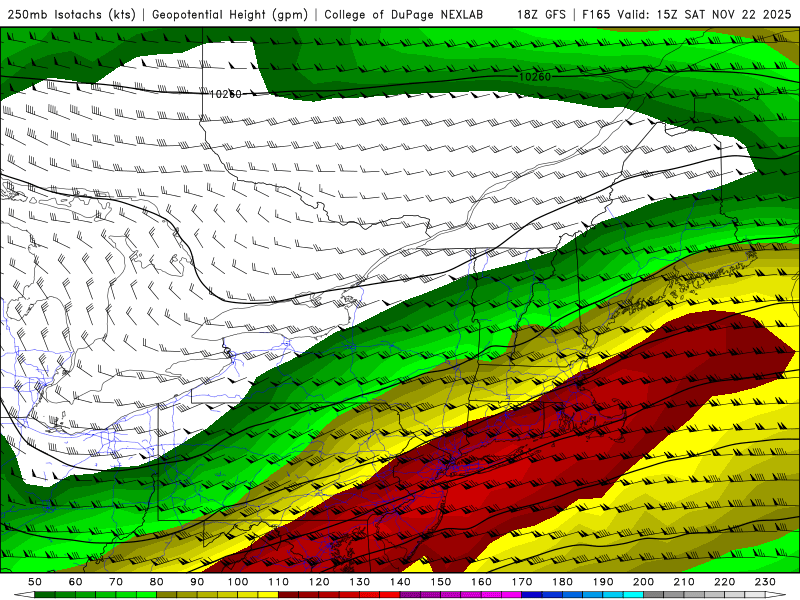This screenshot has height=600, width=800.
Task: Click the '230' colorbar label
Action: tap(765, 582)
